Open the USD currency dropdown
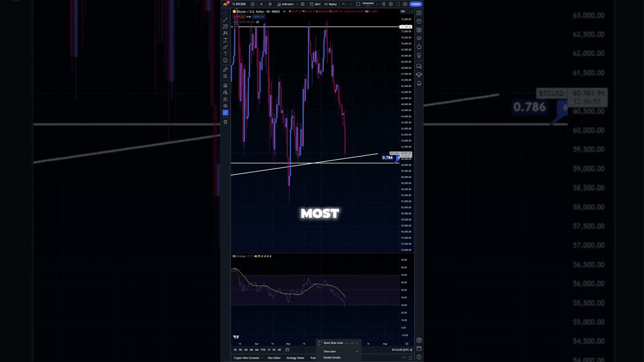Image resolution: width=644 pixels, height=362 pixels. pyautogui.click(x=403, y=11)
